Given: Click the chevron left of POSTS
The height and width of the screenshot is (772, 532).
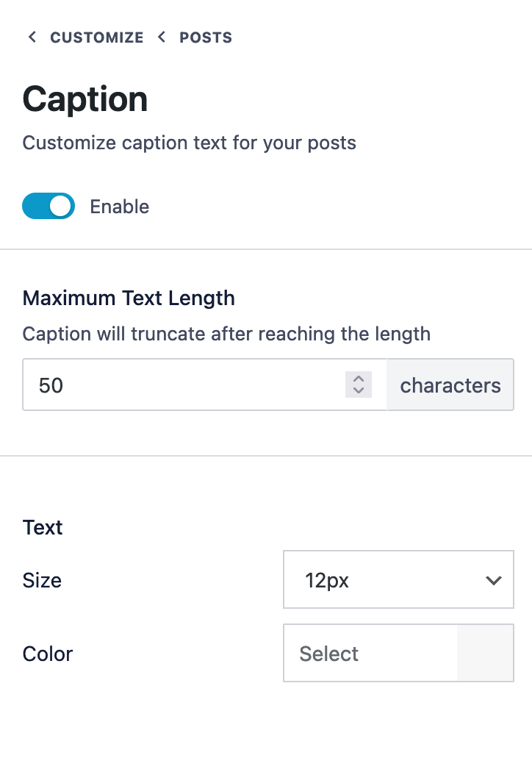Looking at the screenshot, I should (162, 37).
